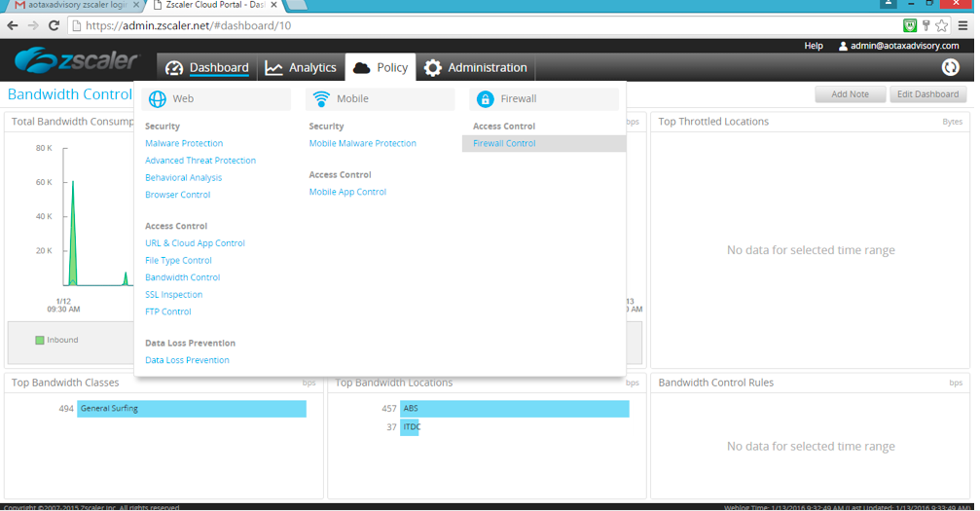980x511 pixels.
Task: Open Bandwidth Control policy
Action: pyautogui.click(x=183, y=277)
